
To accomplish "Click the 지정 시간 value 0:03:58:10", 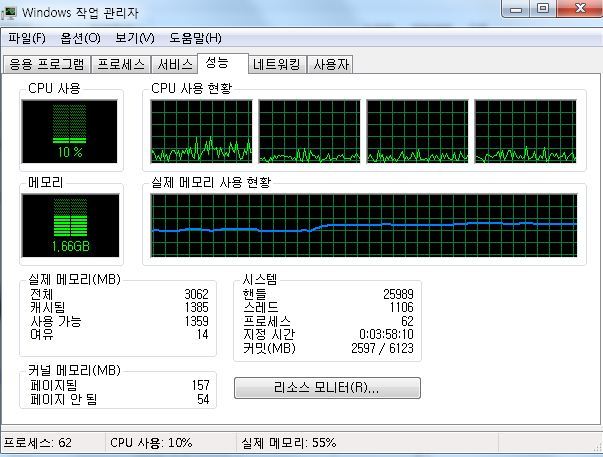I will pyautogui.click(x=386, y=334).
